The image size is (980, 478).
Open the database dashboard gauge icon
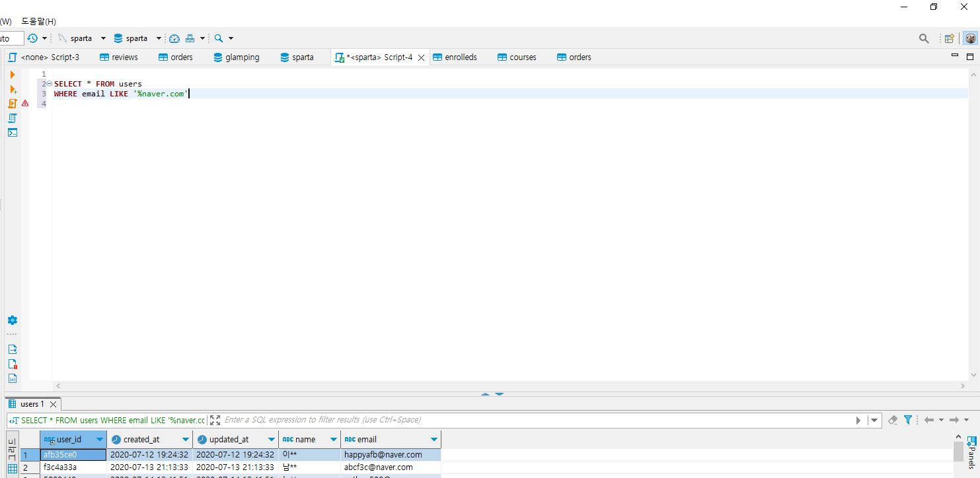pyautogui.click(x=174, y=38)
